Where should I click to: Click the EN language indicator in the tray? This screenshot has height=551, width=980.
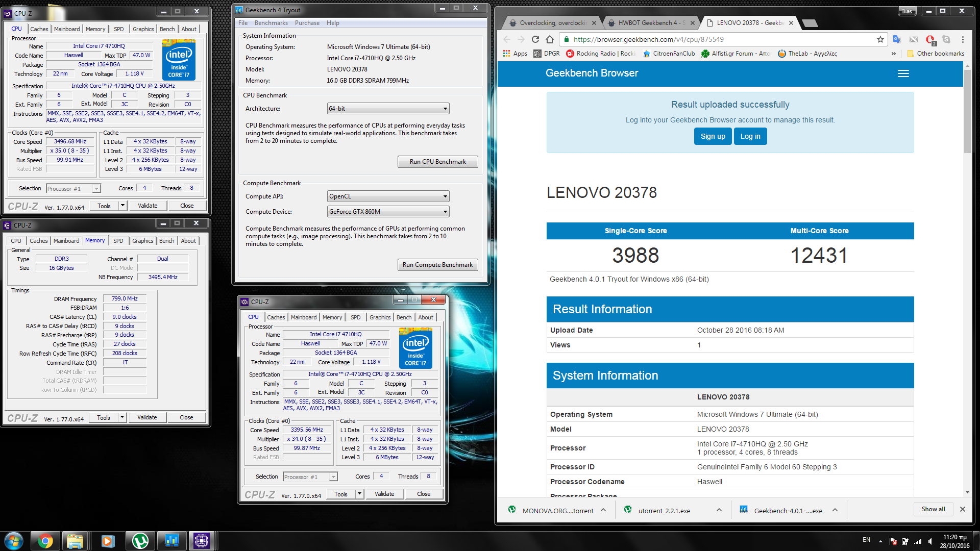click(866, 540)
